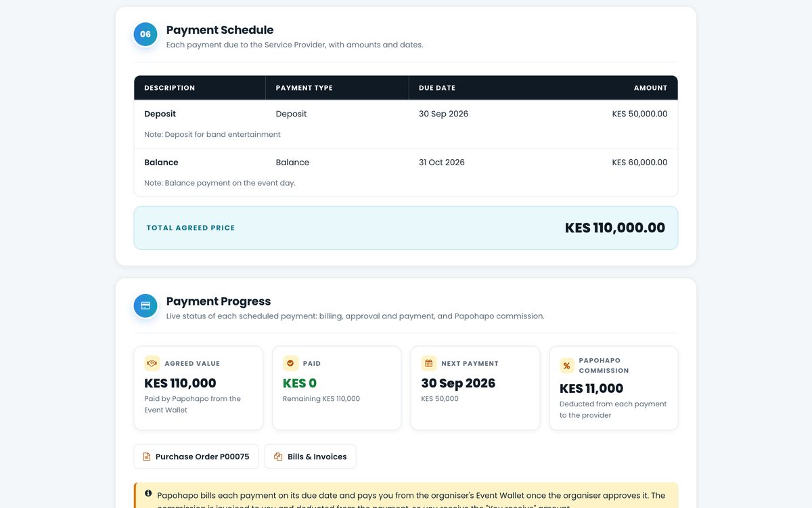Click 'Deducted from each payment' description
The height and width of the screenshot is (508, 812).
[x=613, y=410]
